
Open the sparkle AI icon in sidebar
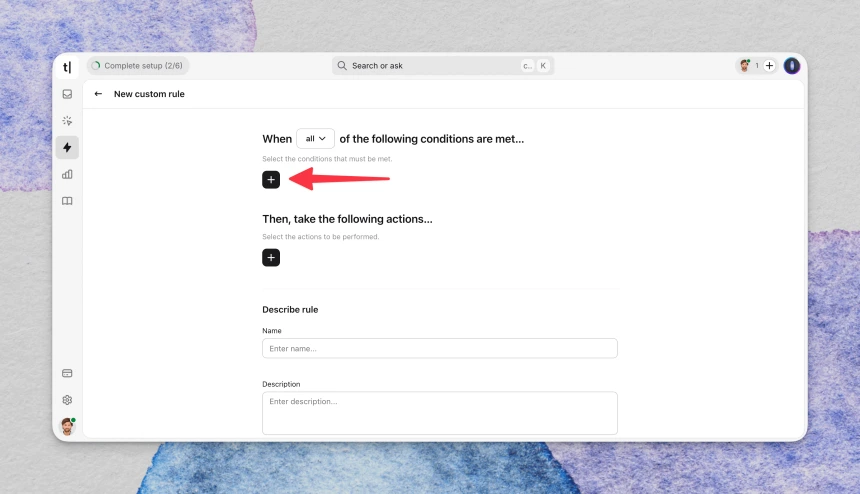pos(67,121)
